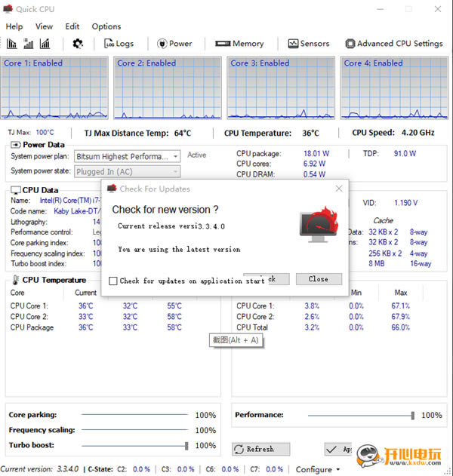Click the CPU Total utilization row
Viewport: 453px width, 476px height.
coord(338,327)
